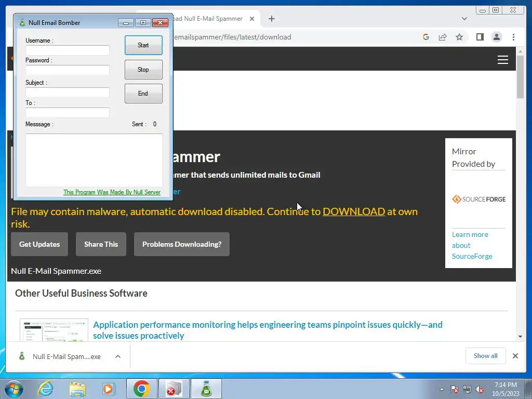Switch to Chrome in the taskbar
532x399 pixels.
click(142, 389)
